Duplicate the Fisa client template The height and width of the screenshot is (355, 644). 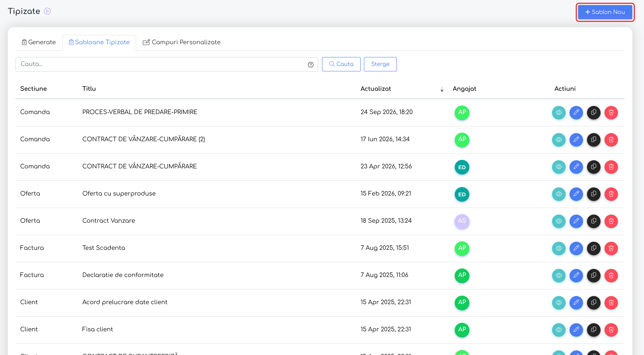click(594, 330)
